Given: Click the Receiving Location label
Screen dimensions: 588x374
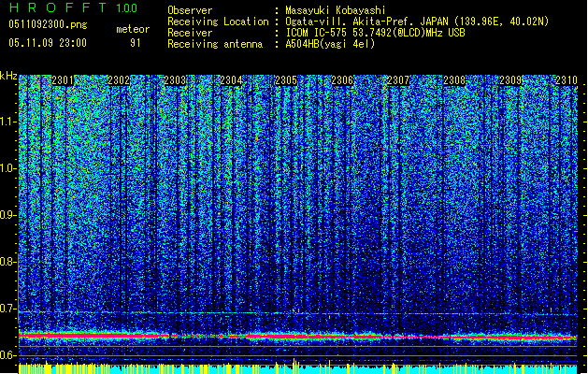Looking at the screenshot, I should click(x=218, y=22).
